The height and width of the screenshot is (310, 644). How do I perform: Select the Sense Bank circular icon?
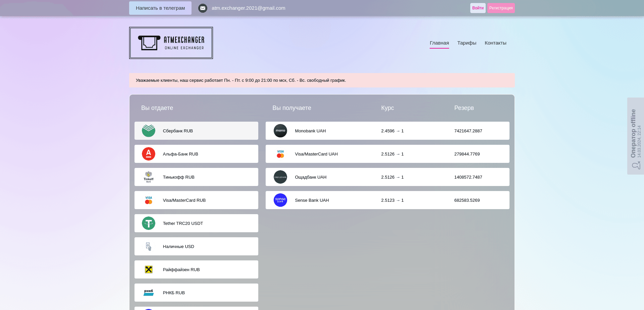point(280,200)
